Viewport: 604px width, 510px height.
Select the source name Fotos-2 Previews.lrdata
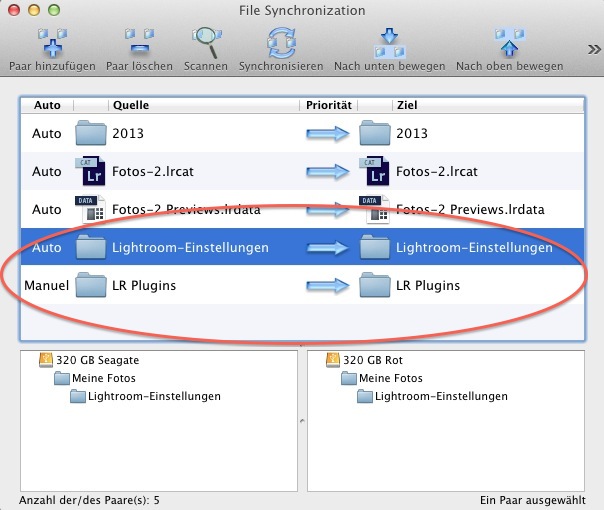click(x=186, y=209)
